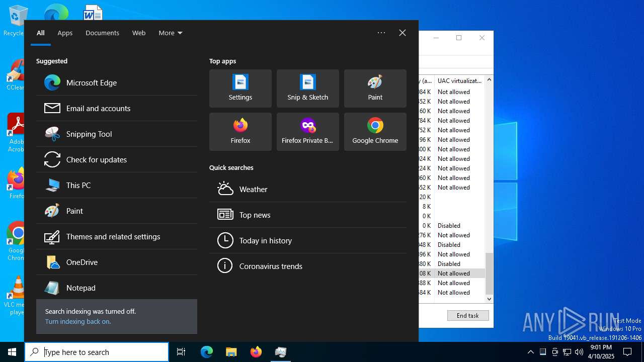Open search panel options ellipsis
Viewport: 644px width, 362px height.
381,33
